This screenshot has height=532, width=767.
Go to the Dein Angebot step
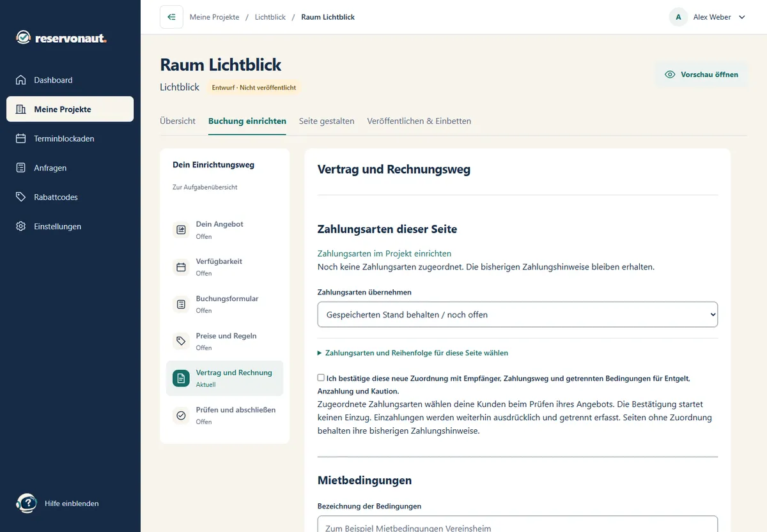coord(224,230)
